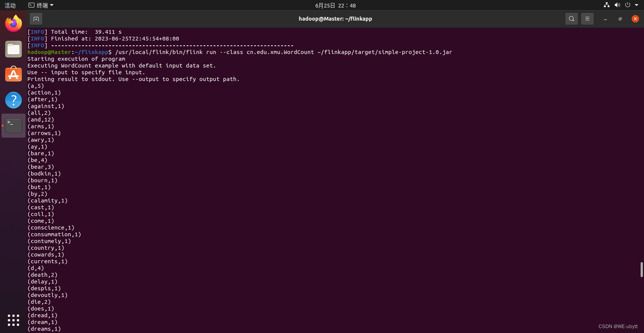The height and width of the screenshot is (333, 644).
Task: Click the (bear,3) output row
Action: 41,167
